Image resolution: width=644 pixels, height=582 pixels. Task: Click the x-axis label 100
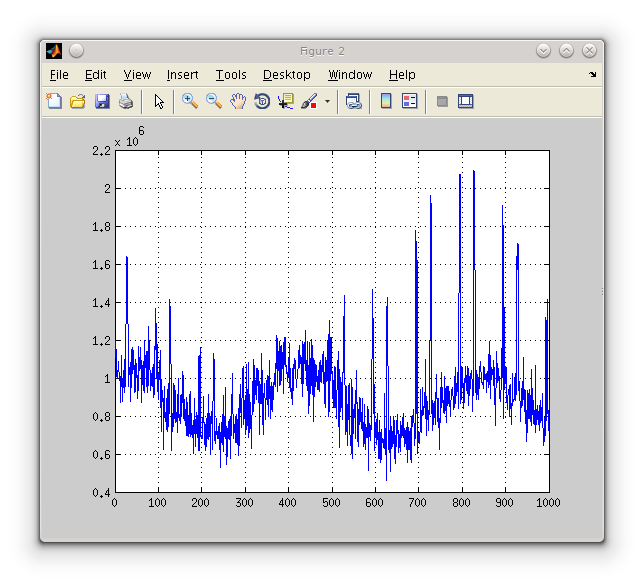point(157,503)
